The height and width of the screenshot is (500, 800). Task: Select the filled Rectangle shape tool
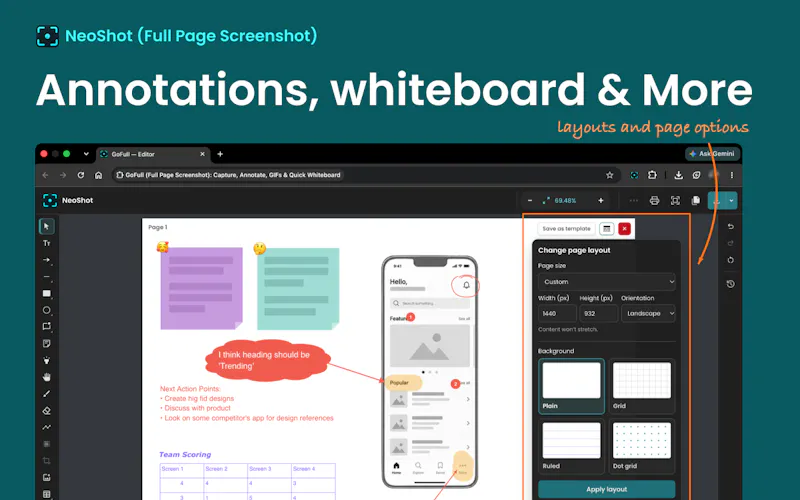(x=46, y=293)
